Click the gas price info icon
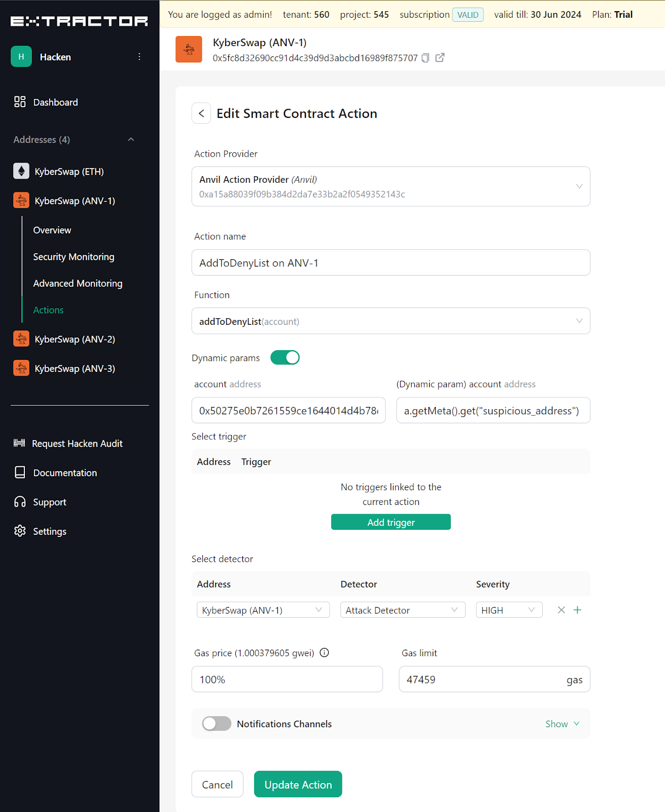Viewport: 665px width, 812px height. pos(325,653)
